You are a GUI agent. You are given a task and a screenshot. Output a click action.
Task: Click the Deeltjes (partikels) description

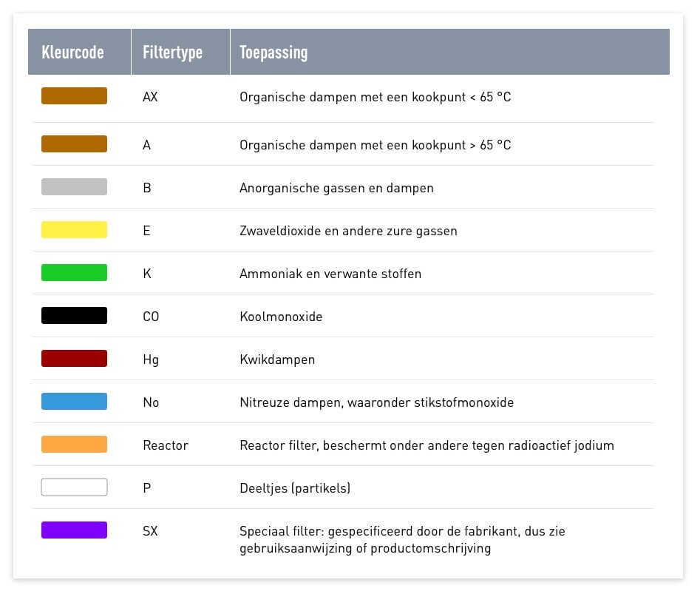tap(295, 488)
